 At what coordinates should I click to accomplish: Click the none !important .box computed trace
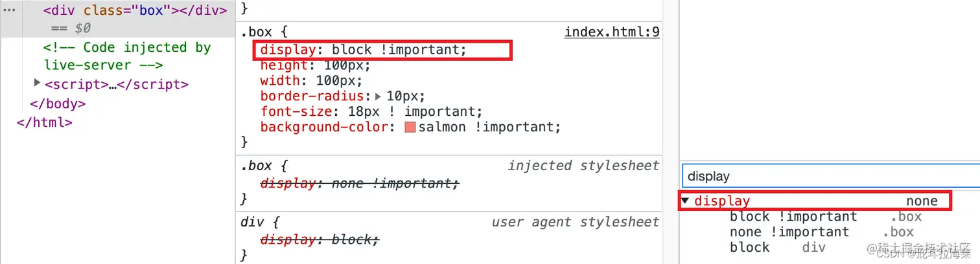[821, 232]
